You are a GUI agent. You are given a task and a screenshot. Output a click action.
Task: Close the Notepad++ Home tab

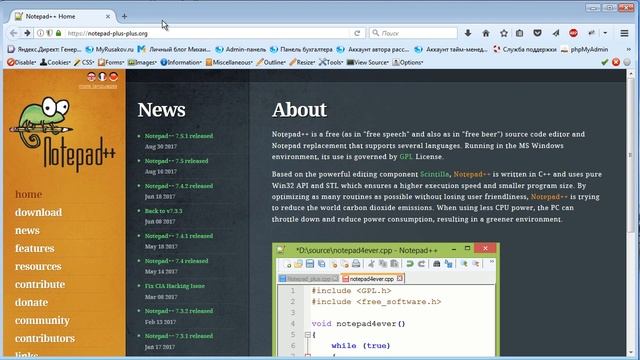pyautogui.click(x=108, y=16)
